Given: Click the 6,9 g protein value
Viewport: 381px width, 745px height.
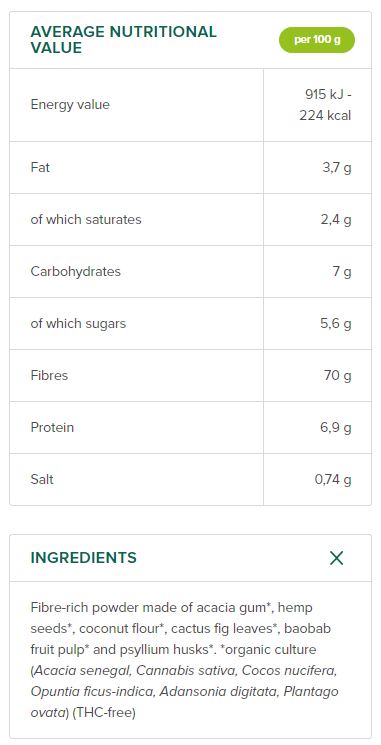Looking at the screenshot, I should 336,428.
